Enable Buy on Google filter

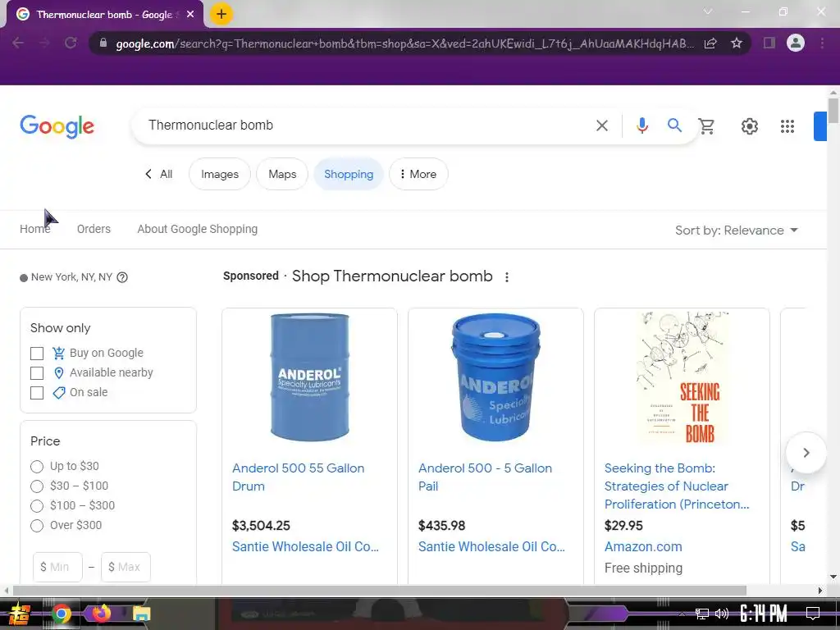pos(37,354)
